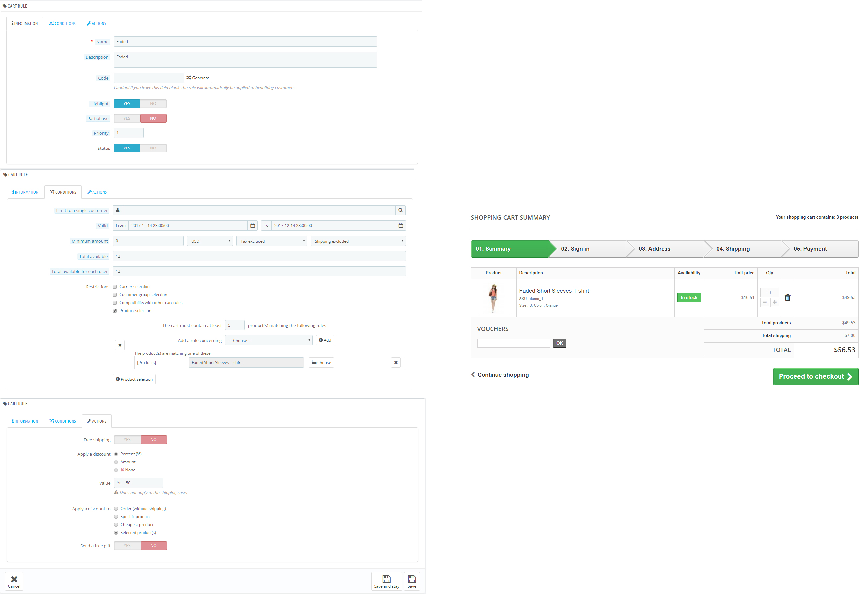This screenshot has height=594, width=868.
Task: Click Continue shopping link
Action: click(x=500, y=375)
